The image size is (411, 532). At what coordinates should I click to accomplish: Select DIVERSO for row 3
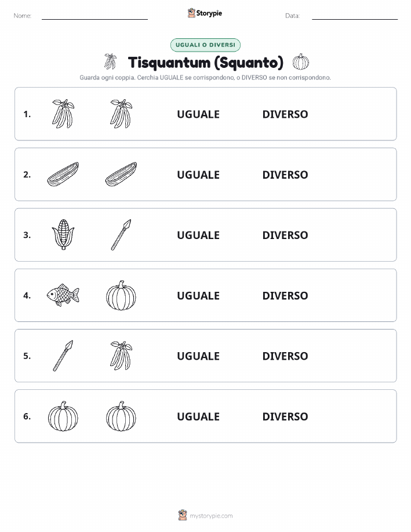tap(285, 235)
